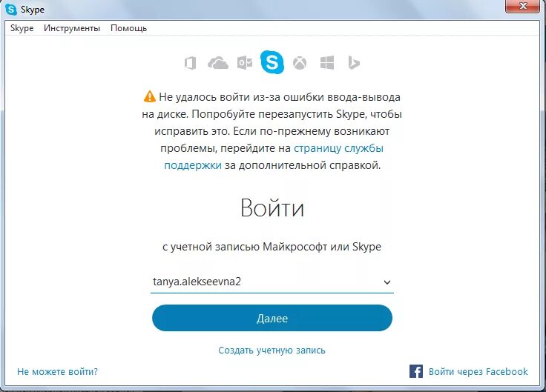Click the large blue Skype logo
The width and height of the screenshot is (546, 392).
(x=272, y=62)
